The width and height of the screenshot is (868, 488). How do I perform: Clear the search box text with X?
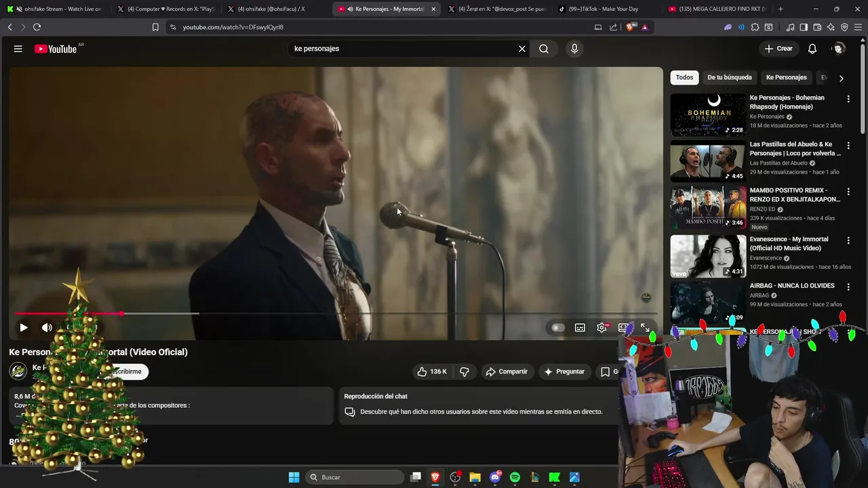522,49
